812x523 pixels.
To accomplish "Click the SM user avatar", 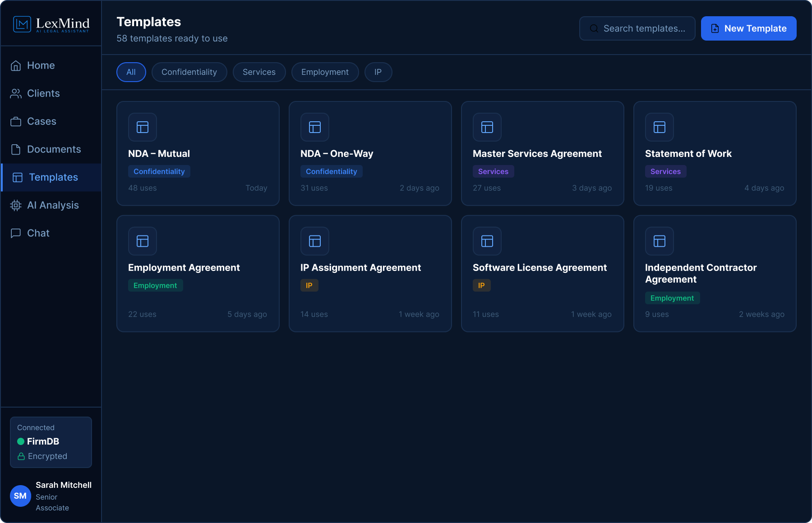I will [x=20, y=496].
